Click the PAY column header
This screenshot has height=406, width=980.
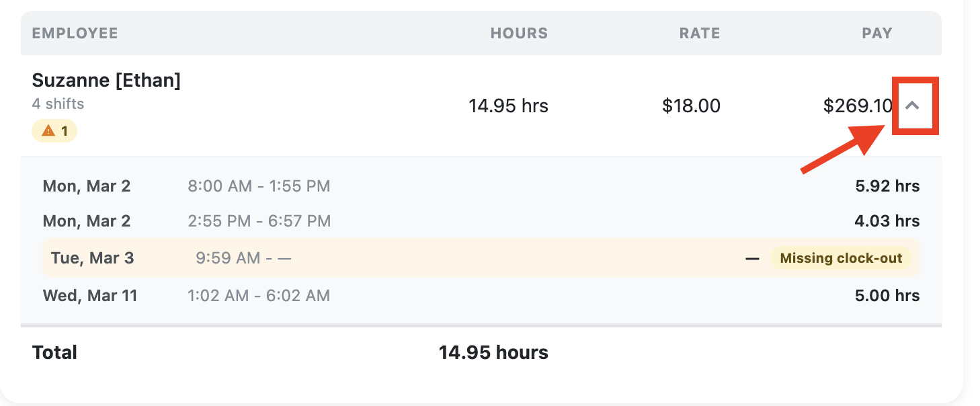877,33
